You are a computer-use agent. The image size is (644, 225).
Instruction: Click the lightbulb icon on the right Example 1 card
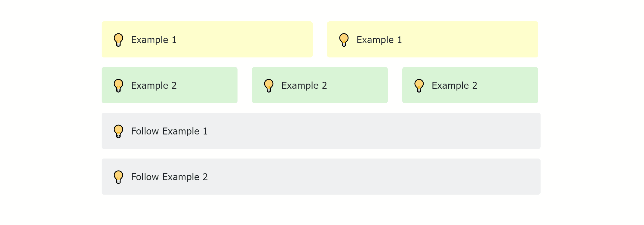pos(343,39)
